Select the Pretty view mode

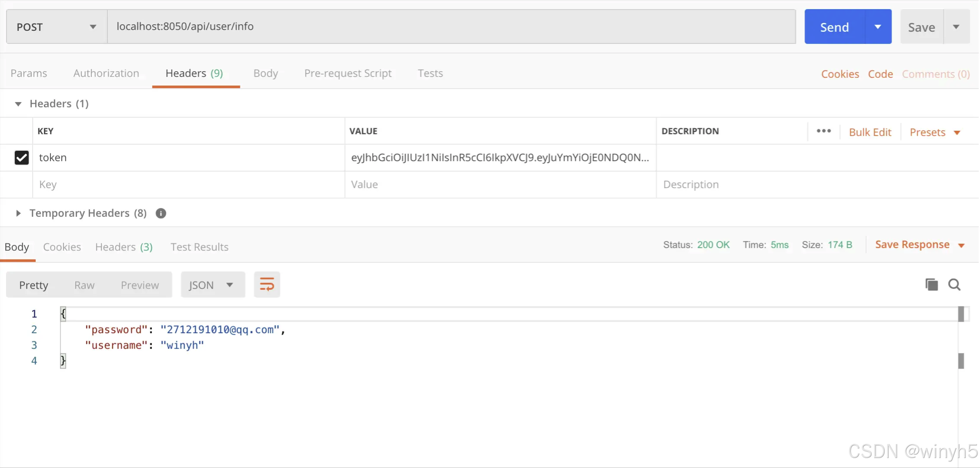click(x=33, y=285)
